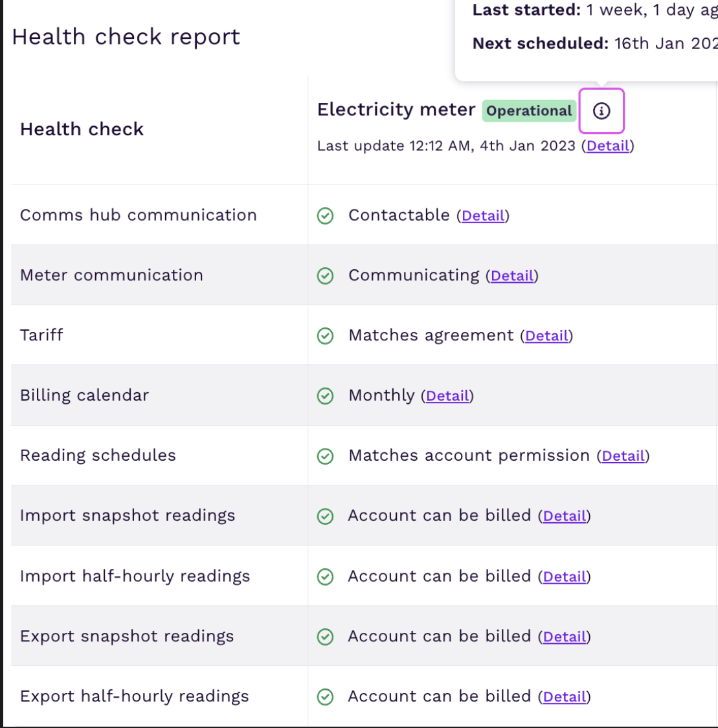The height and width of the screenshot is (728, 718).
Task: Open Detail for Export half-hourly readings
Action: pos(565,698)
